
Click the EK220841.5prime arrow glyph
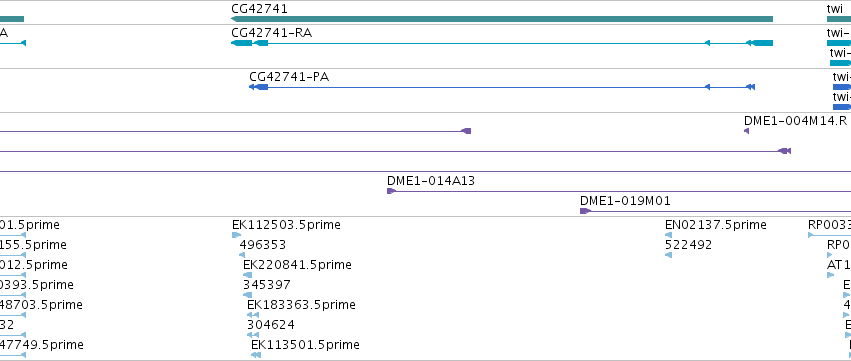click(x=247, y=275)
